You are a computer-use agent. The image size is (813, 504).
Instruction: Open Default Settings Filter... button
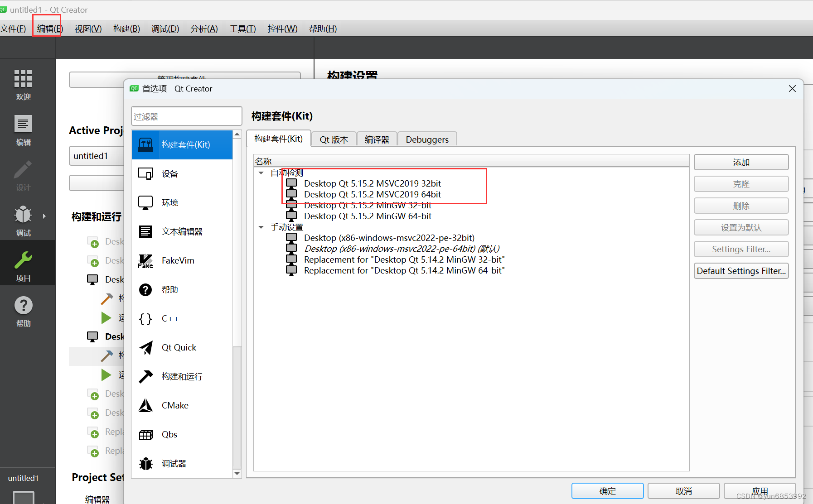(741, 271)
